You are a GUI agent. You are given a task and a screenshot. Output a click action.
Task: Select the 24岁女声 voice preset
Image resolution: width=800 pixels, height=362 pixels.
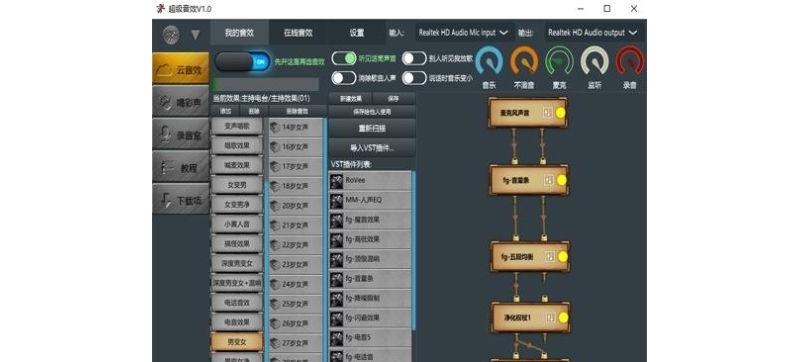tap(296, 285)
